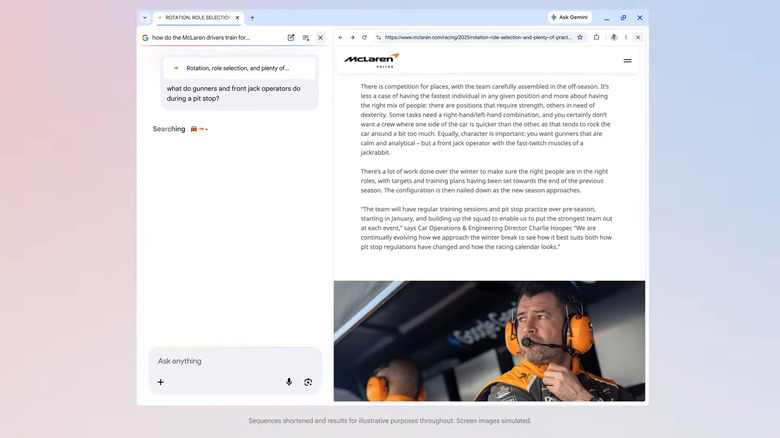Click the pit crew photo with headset
780x438 pixels.
[489, 341]
